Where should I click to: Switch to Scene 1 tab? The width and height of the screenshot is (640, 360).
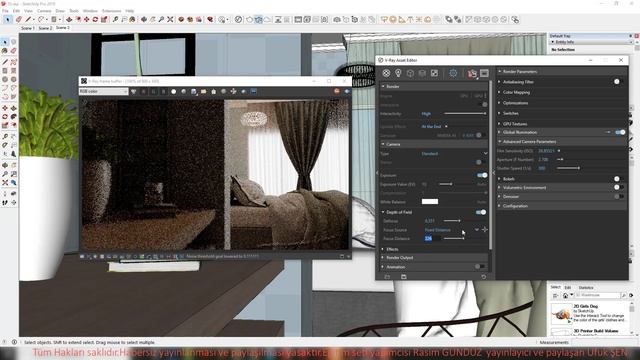tap(28, 28)
